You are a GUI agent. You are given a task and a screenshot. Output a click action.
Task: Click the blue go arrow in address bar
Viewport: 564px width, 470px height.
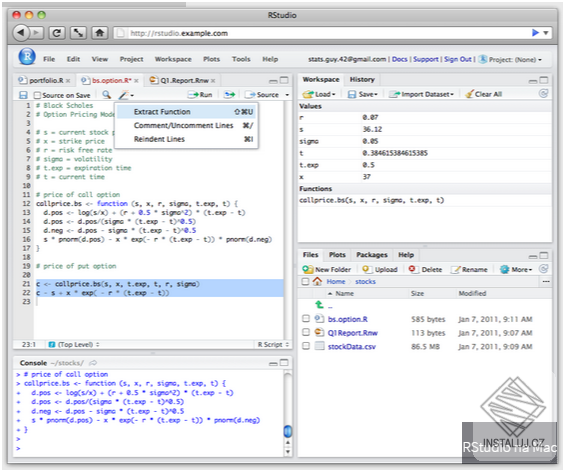535,33
